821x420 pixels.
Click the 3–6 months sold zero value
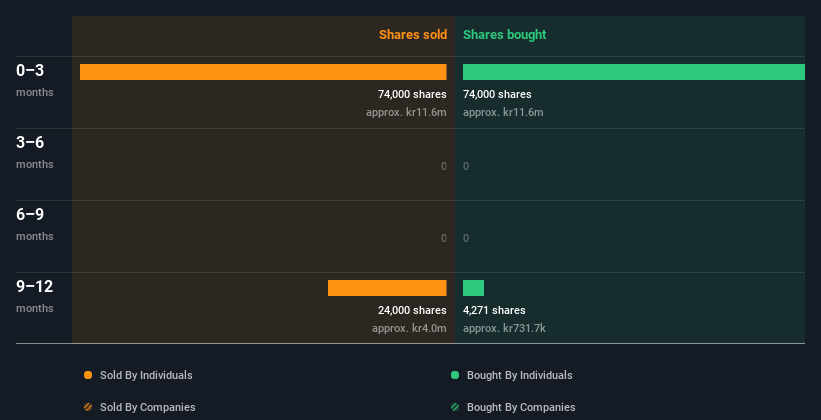coord(444,167)
